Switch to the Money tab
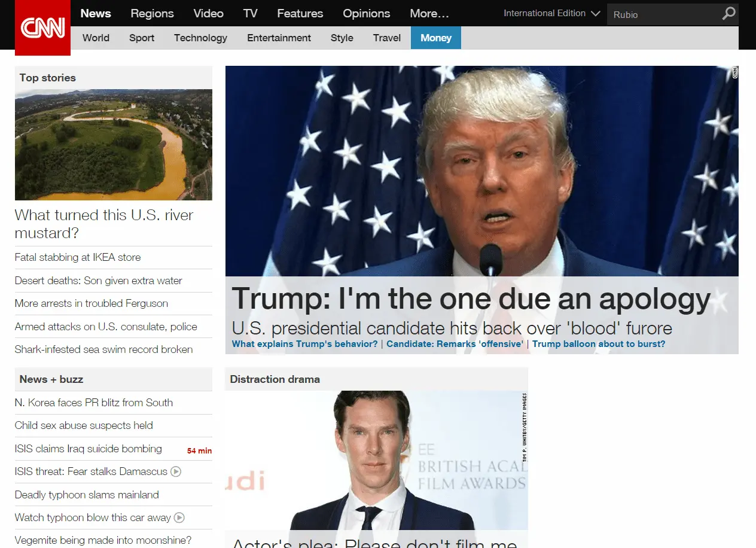 pyautogui.click(x=435, y=38)
